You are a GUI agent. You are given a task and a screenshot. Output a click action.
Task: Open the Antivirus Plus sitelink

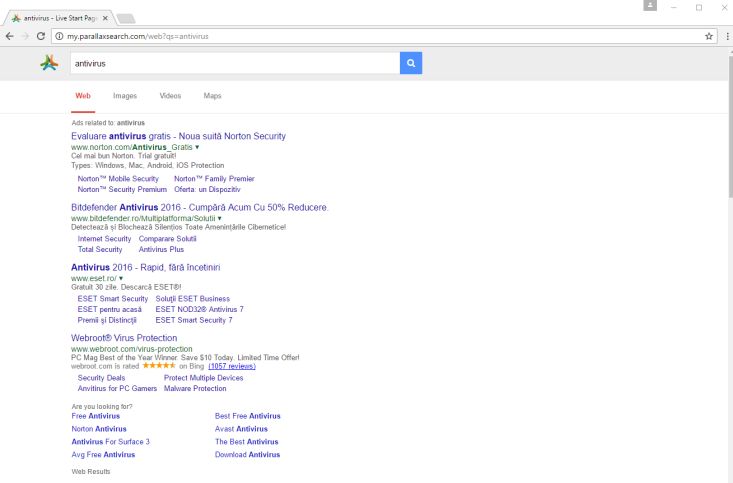161,249
